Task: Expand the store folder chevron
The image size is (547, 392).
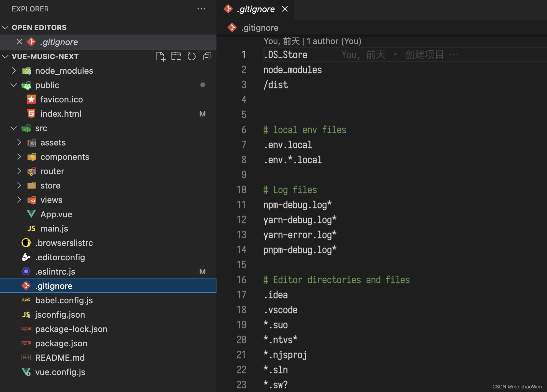Action: [19, 185]
